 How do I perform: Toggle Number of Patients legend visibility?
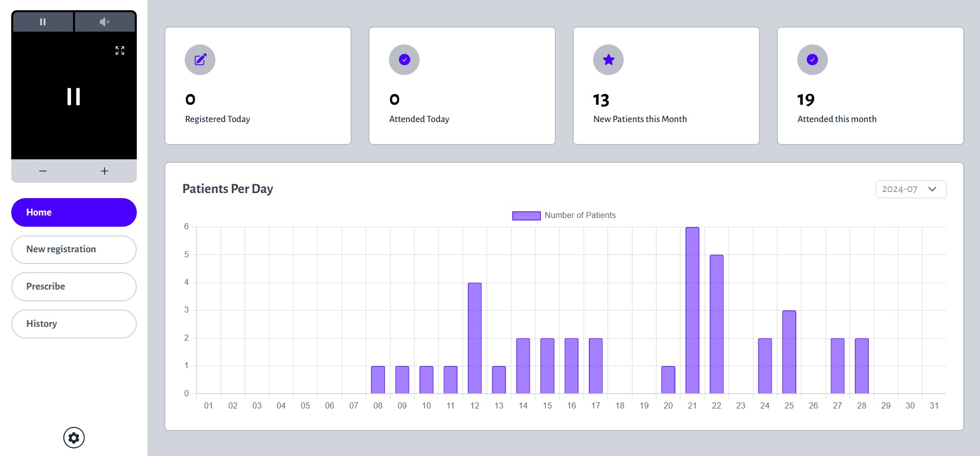563,215
